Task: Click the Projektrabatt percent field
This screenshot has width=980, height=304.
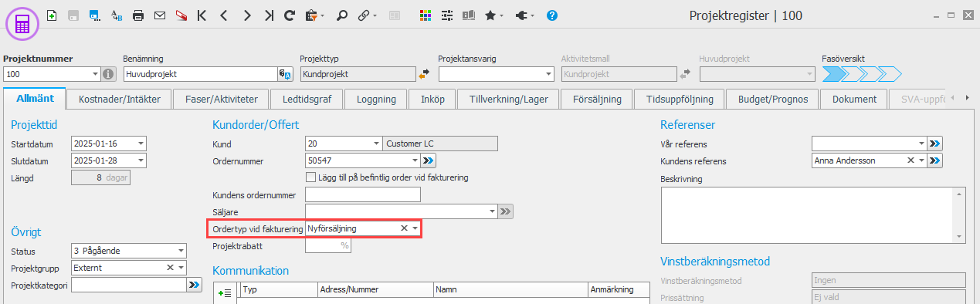Action: [328, 246]
